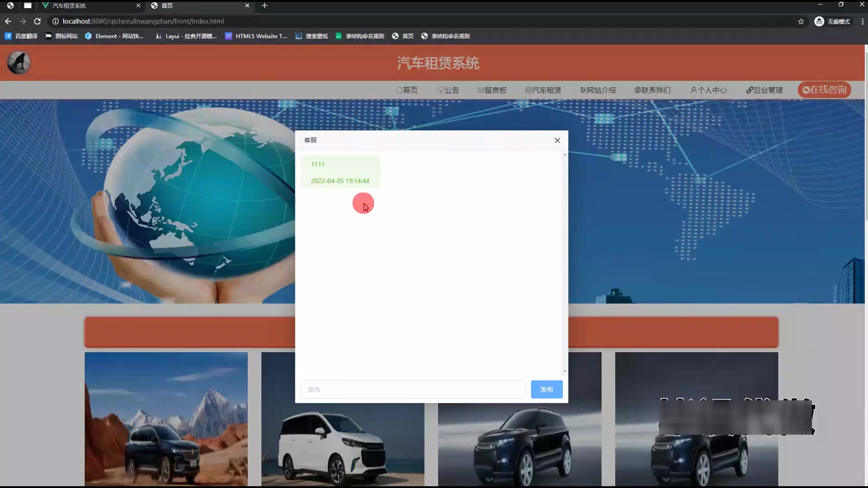Click the browser back arrow
This screenshot has width=868, height=488.
(8, 21)
